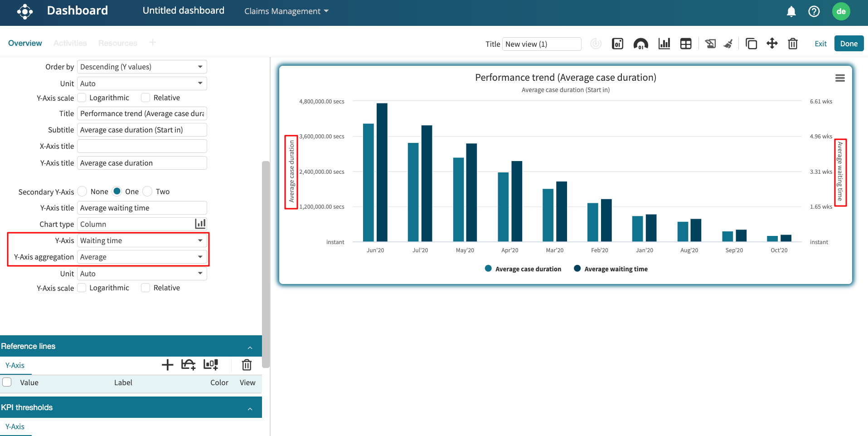
Task: Click the Done button
Action: point(849,44)
